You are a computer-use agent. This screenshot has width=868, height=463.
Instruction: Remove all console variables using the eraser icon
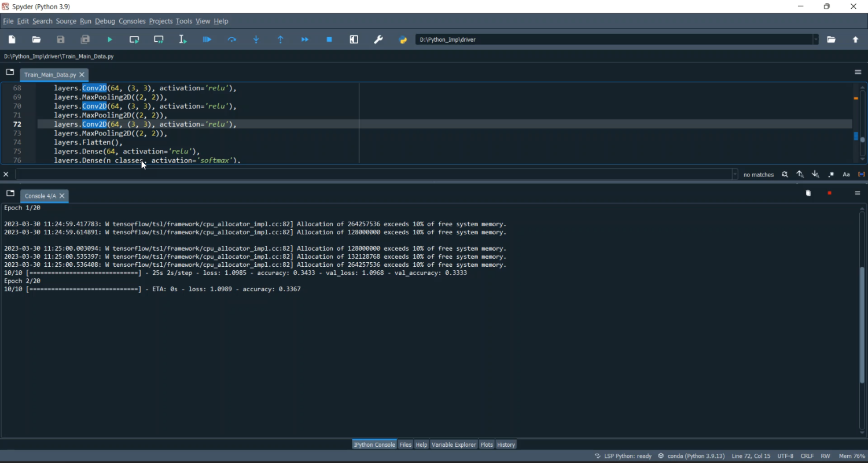tap(809, 193)
